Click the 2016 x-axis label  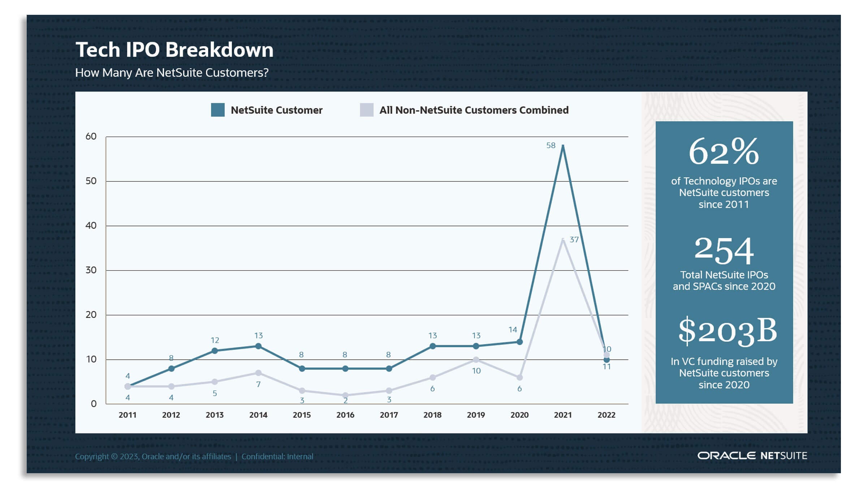[x=345, y=415]
